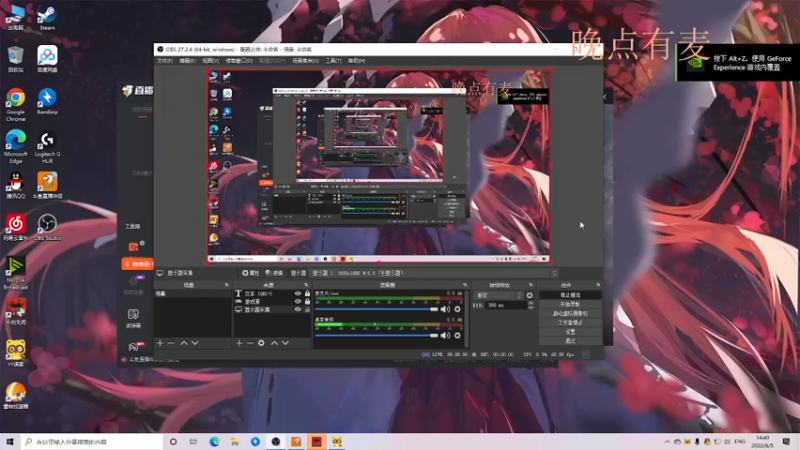This screenshot has width=800, height=450.
Task: Open OBS Studio desktop shortcut
Action: (47, 227)
